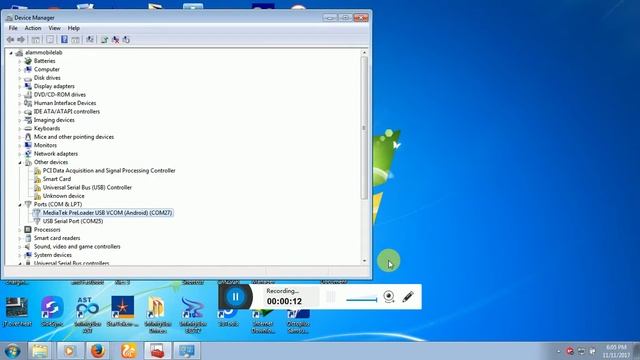The image size is (640, 360).
Task: Launch Firefox from the taskbar
Action: click(98, 351)
